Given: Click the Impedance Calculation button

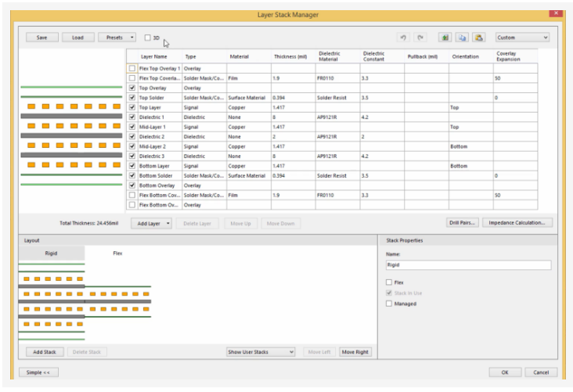Looking at the screenshot, I should point(517,223).
